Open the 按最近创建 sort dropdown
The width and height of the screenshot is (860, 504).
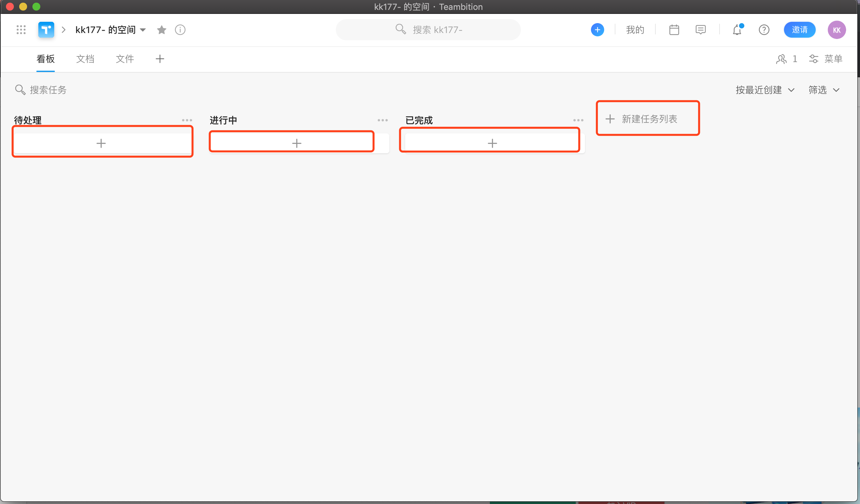pyautogui.click(x=765, y=90)
